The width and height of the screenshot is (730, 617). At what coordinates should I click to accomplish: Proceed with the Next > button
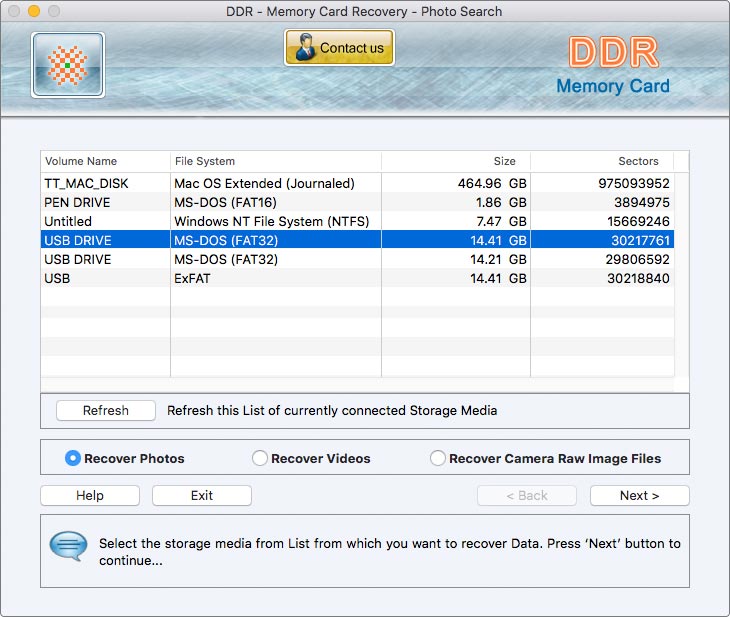click(x=639, y=495)
